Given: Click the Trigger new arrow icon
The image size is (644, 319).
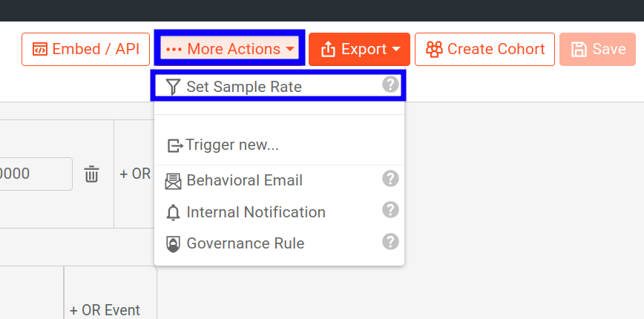Looking at the screenshot, I should (174, 145).
